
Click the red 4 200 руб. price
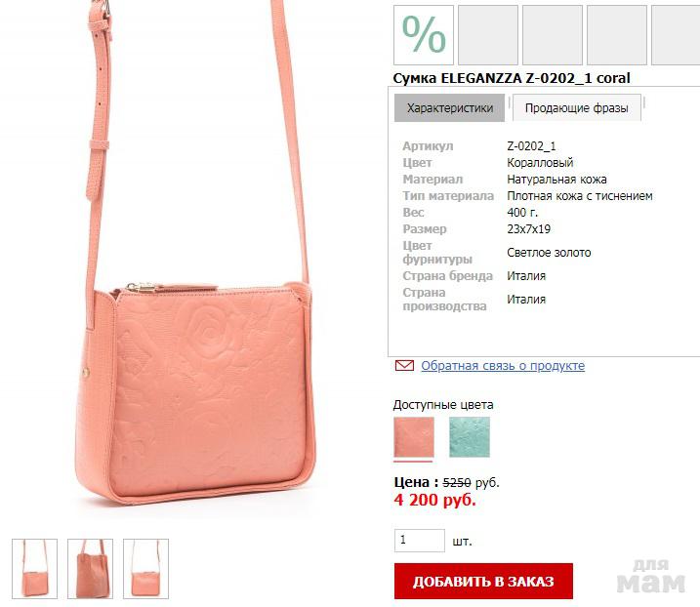(434, 500)
